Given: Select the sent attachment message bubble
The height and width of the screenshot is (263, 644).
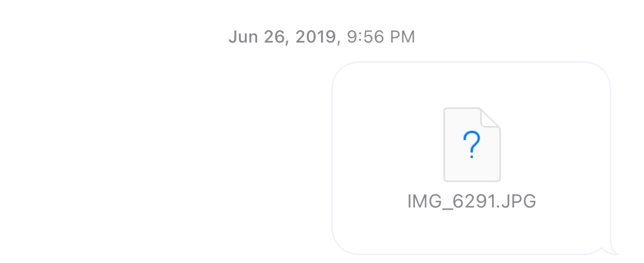Looking at the screenshot, I should [x=472, y=158].
